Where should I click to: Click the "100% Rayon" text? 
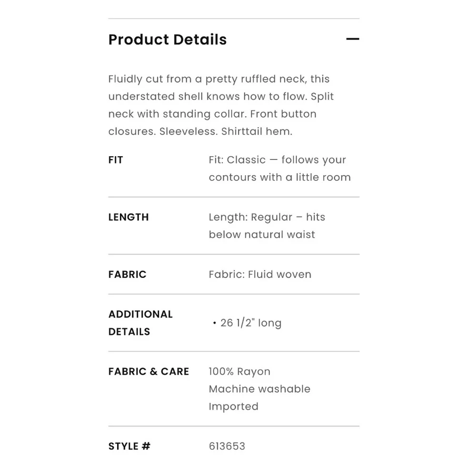tap(239, 372)
